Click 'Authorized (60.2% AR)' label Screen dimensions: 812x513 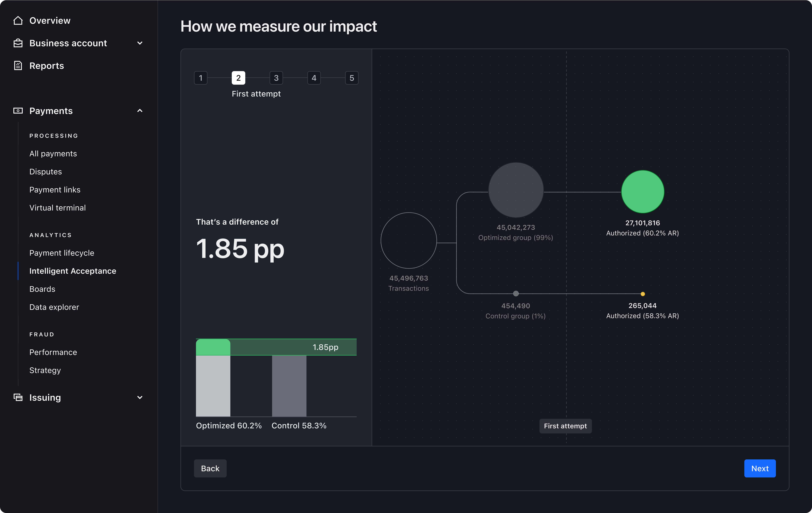coord(643,233)
